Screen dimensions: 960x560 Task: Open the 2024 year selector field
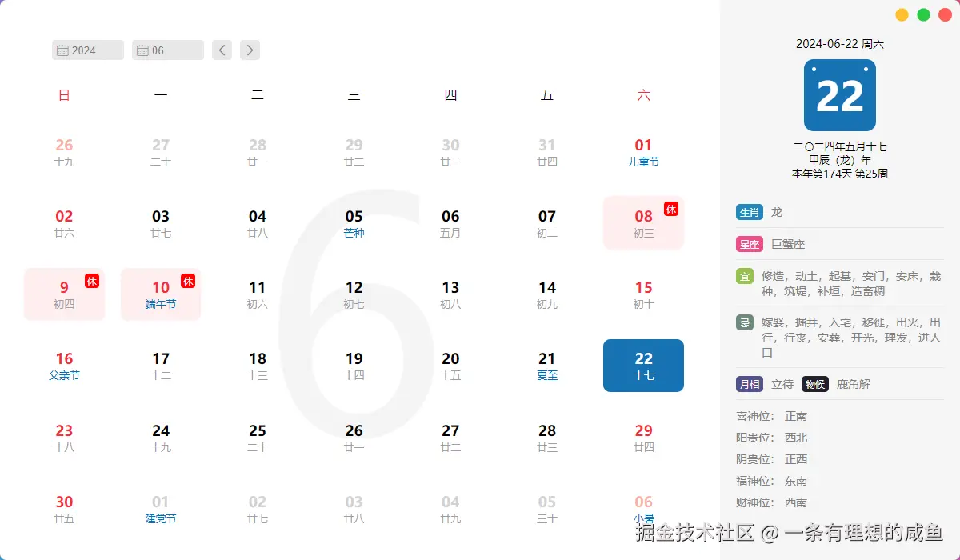click(88, 50)
